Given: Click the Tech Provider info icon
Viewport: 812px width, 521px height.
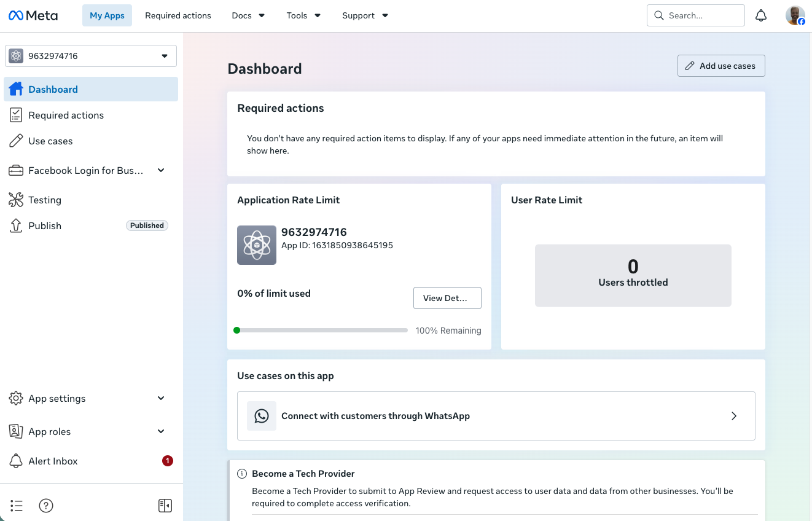Looking at the screenshot, I should (242, 474).
